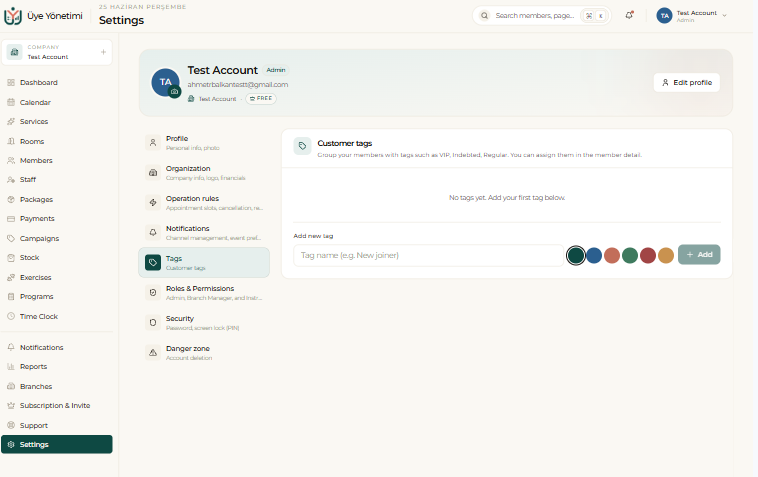Image resolution: width=758 pixels, height=477 pixels.
Task: Click the Members sidebar icon
Action: tap(11, 160)
